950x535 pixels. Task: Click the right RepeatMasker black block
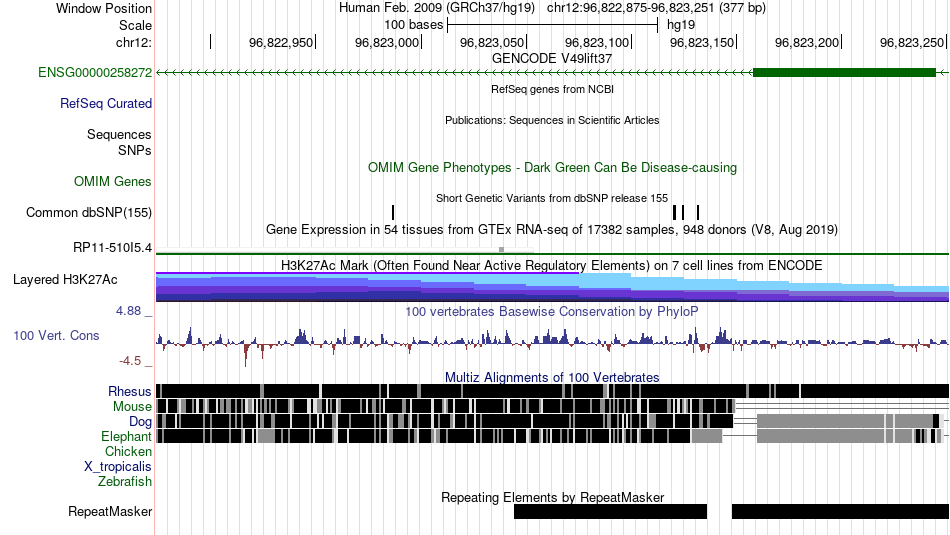click(840, 511)
